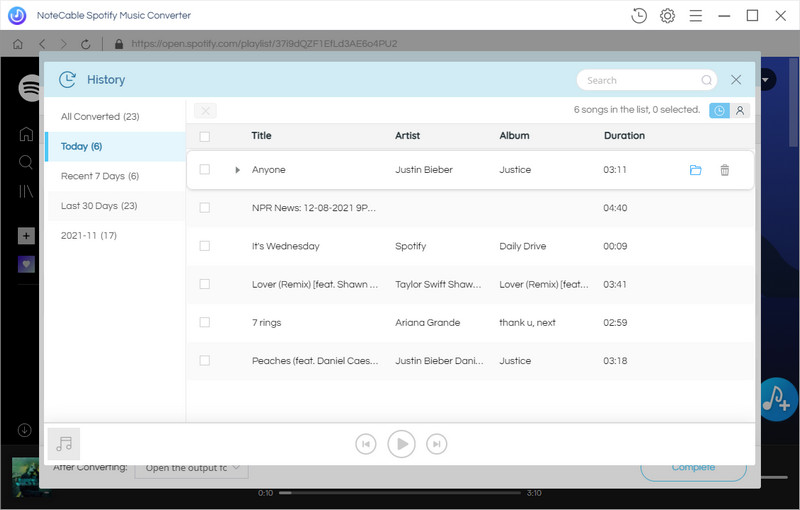This screenshot has width=800, height=510.
Task: Switch to sort-by-time view icon
Action: tap(719, 110)
